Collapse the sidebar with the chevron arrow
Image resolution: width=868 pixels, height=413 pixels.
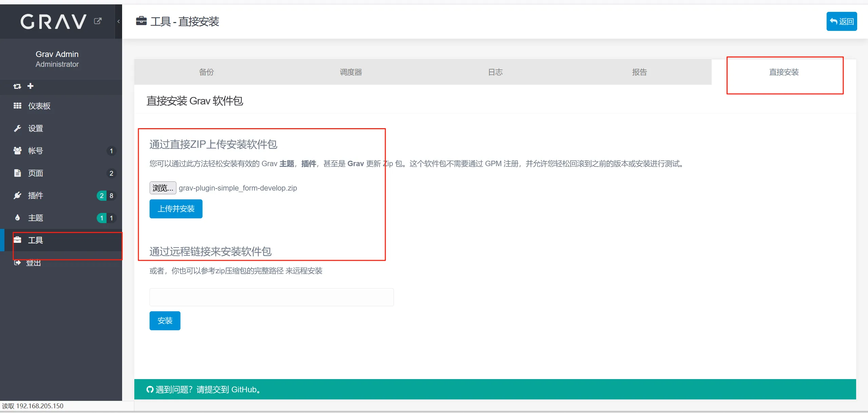[x=118, y=21]
